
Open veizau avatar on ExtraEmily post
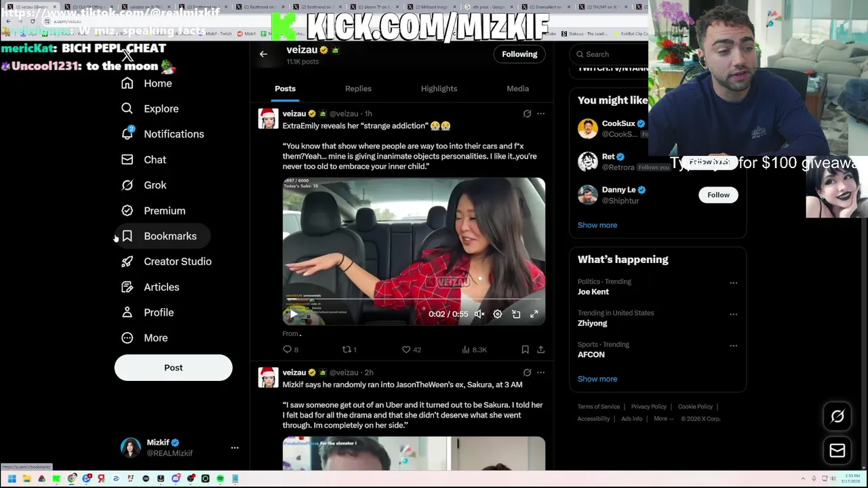click(x=268, y=119)
